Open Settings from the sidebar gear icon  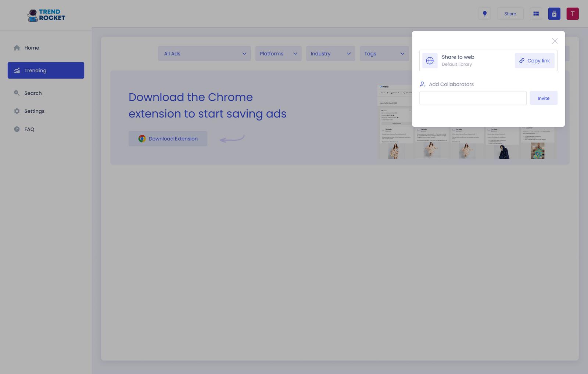coord(17,111)
